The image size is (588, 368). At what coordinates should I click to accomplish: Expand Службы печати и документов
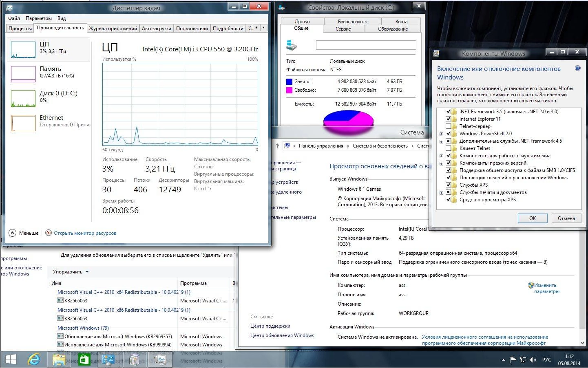coord(441,193)
